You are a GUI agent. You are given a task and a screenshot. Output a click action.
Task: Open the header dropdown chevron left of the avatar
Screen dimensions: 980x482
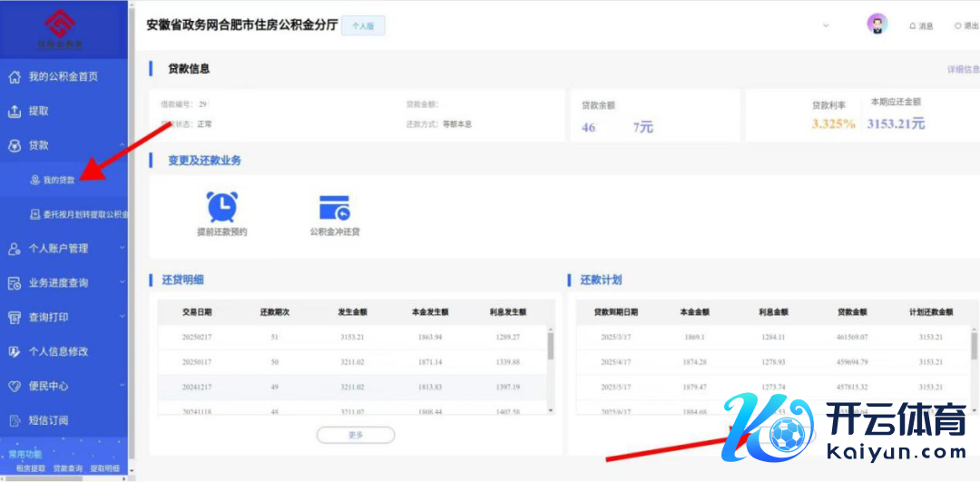(x=826, y=25)
